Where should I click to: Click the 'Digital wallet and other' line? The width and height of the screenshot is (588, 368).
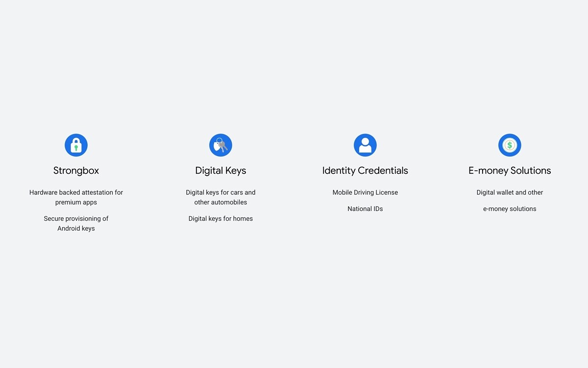(x=510, y=192)
